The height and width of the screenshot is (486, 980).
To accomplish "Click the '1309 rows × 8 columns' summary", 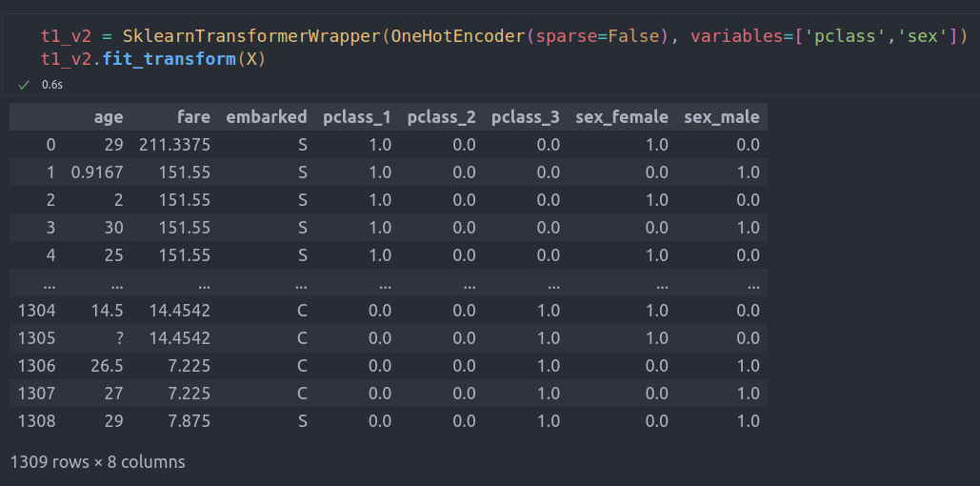I will [98, 462].
